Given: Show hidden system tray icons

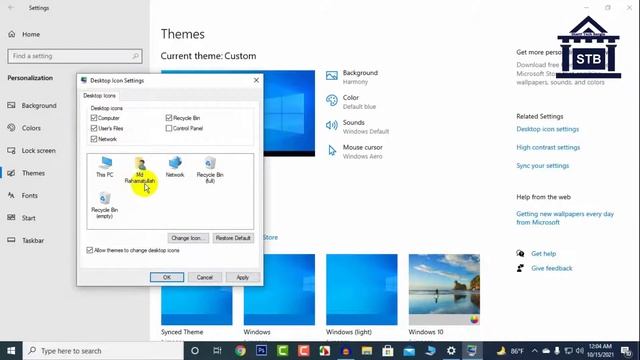Looking at the screenshot, I should [535, 351].
